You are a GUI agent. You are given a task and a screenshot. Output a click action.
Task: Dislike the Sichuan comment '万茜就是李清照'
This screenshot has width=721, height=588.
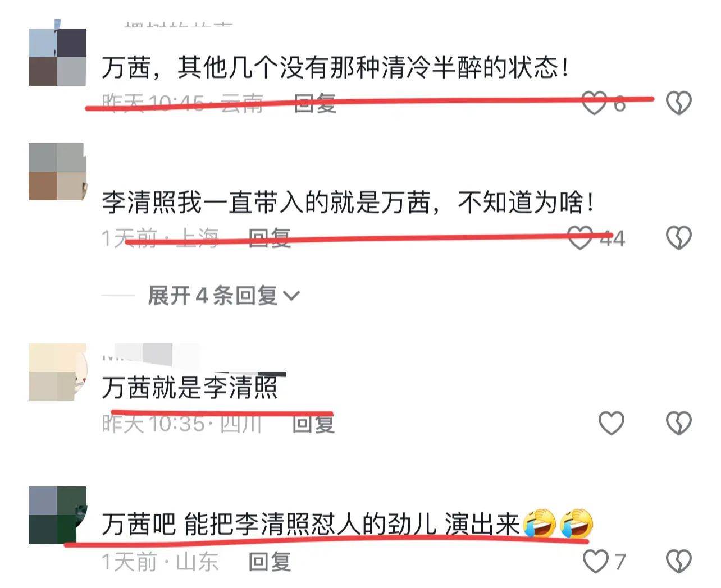678,423
